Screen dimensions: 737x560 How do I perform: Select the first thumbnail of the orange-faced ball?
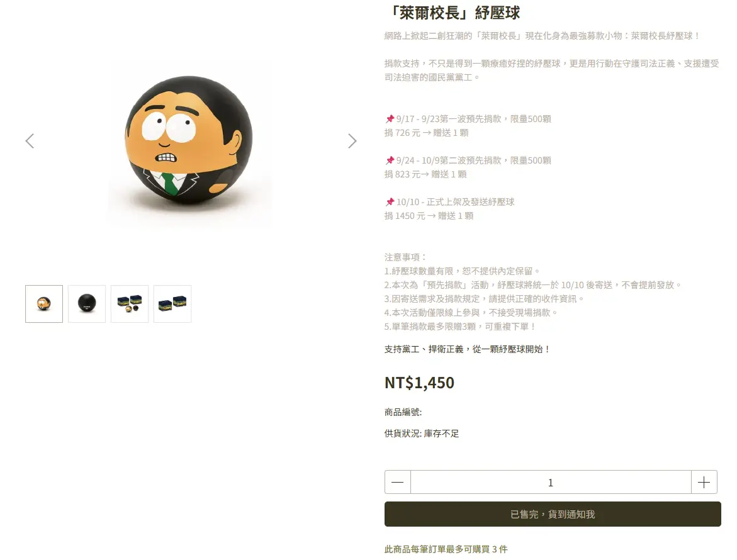coord(44,304)
